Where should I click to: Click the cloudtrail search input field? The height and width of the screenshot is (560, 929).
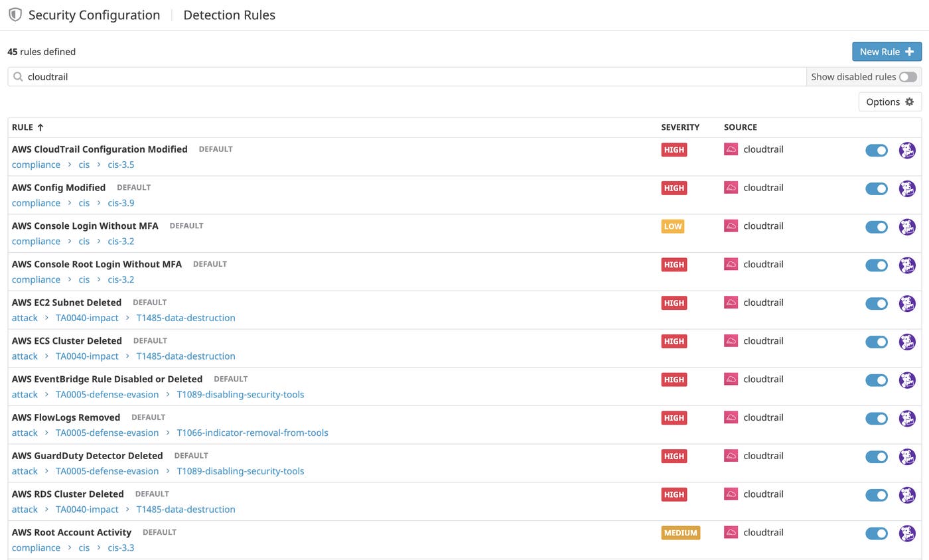coord(411,77)
